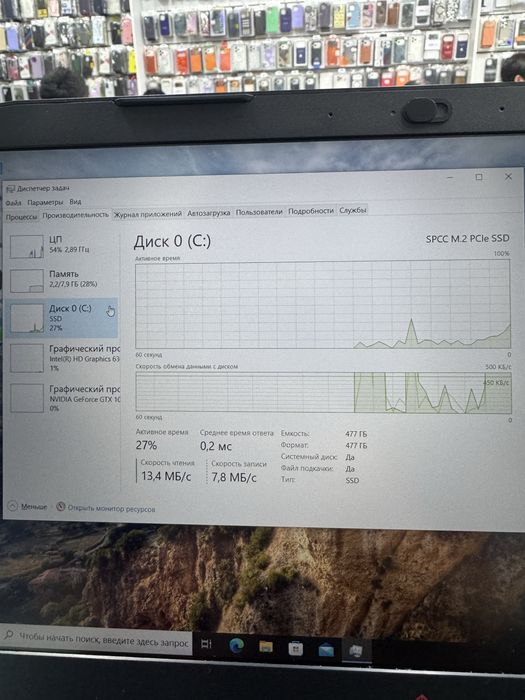Select the ЦП performance item
The height and width of the screenshot is (700, 525).
pyautogui.click(x=62, y=246)
